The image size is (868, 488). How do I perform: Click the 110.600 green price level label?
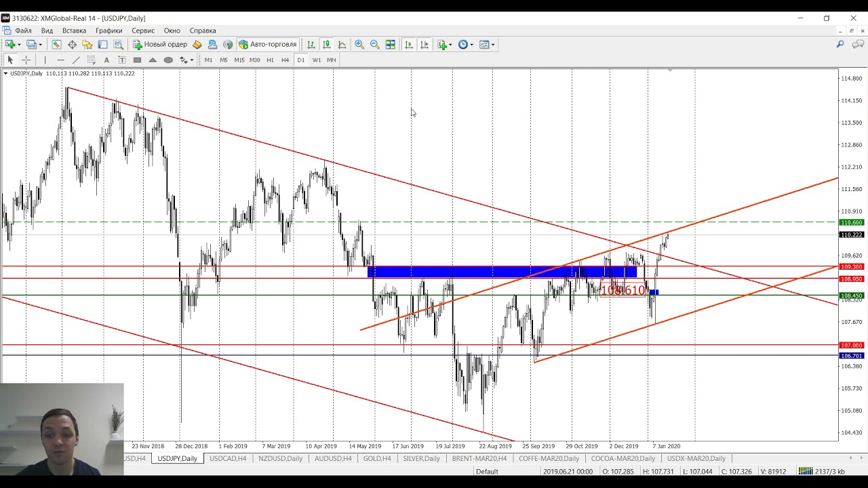coord(852,222)
